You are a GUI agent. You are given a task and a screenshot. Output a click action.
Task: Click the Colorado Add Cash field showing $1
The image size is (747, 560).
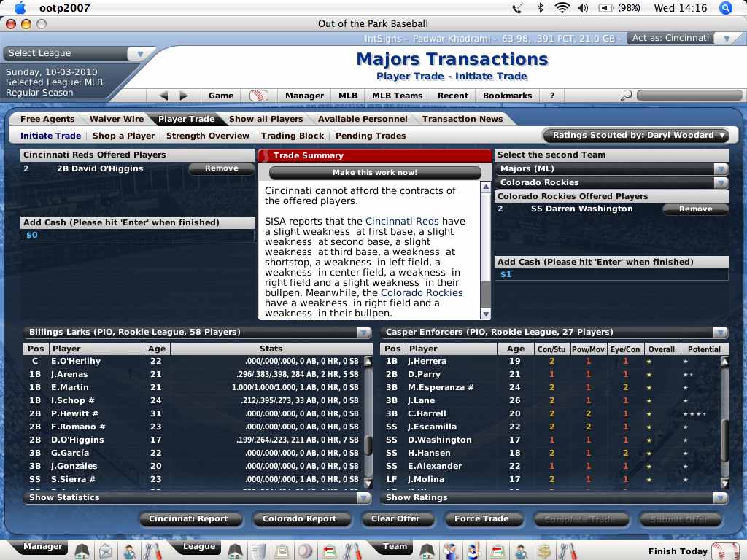(x=612, y=275)
